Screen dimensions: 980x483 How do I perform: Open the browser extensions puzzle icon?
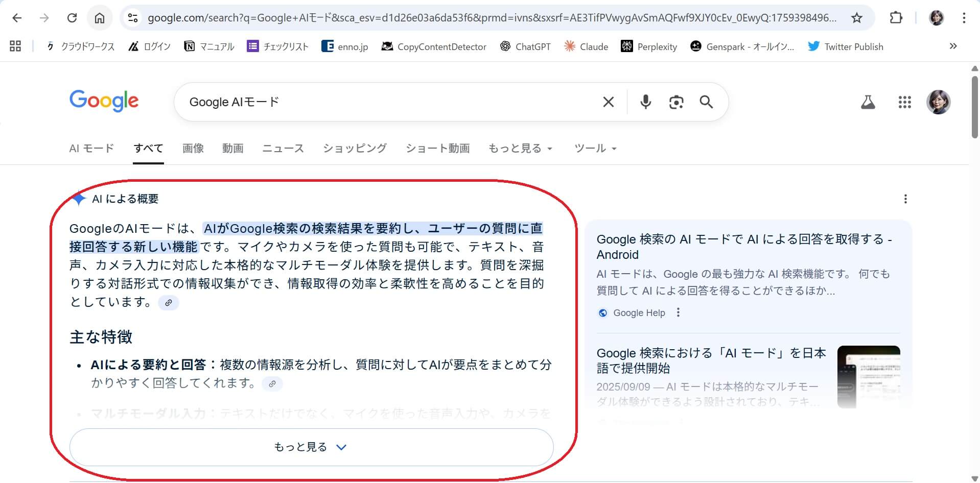pyautogui.click(x=896, y=18)
